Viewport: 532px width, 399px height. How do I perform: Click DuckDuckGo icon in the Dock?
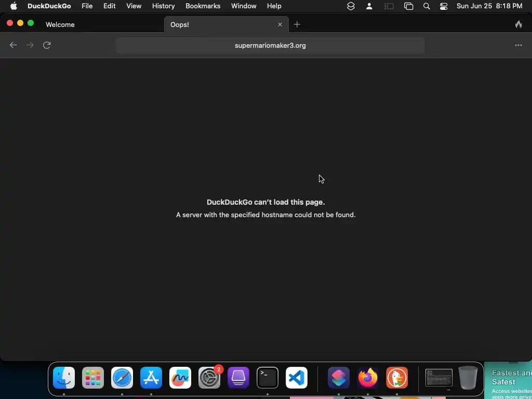tap(397, 378)
